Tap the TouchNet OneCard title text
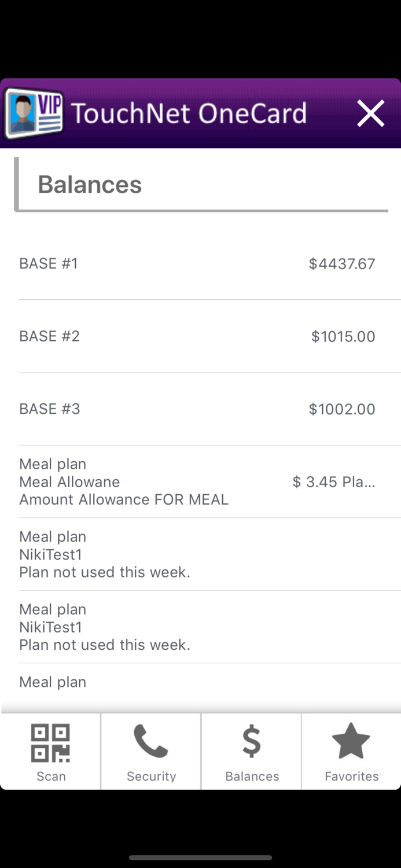 point(189,113)
